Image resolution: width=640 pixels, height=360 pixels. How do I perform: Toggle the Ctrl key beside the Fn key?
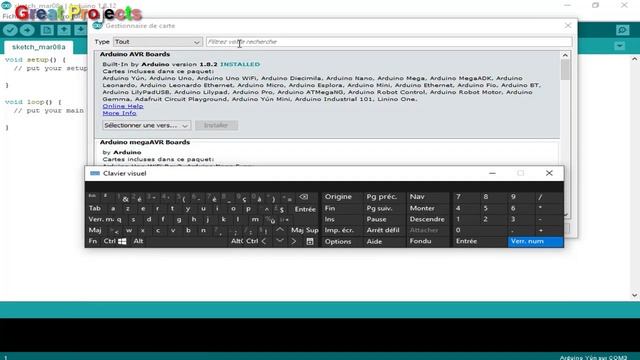(x=109, y=241)
